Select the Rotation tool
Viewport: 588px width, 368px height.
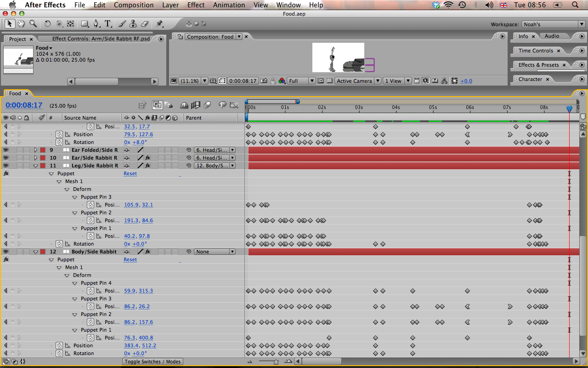(x=47, y=23)
